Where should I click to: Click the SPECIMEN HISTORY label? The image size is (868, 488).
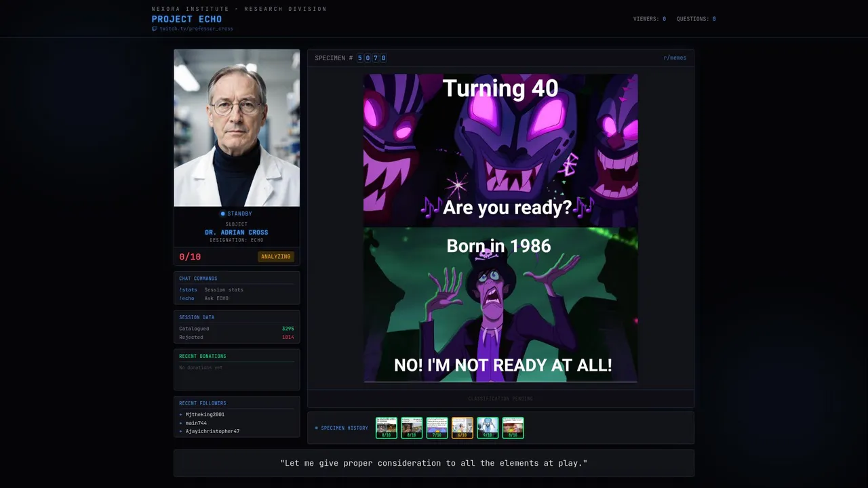(344, 428)
